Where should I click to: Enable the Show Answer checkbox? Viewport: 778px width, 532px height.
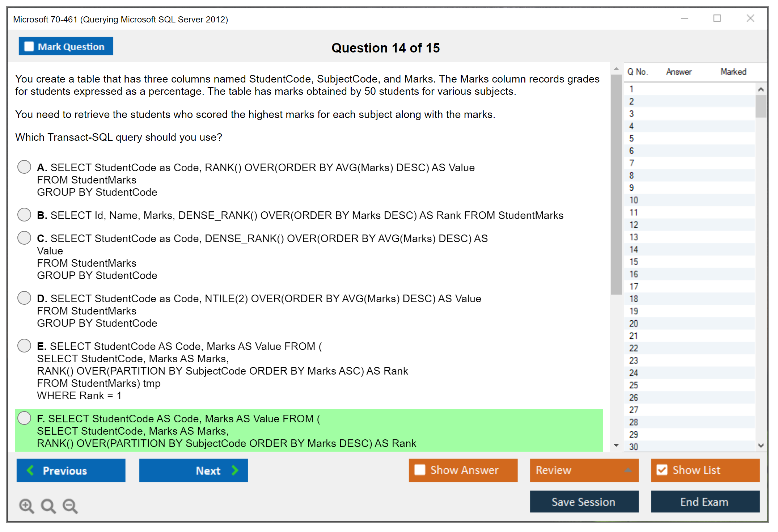420,470
